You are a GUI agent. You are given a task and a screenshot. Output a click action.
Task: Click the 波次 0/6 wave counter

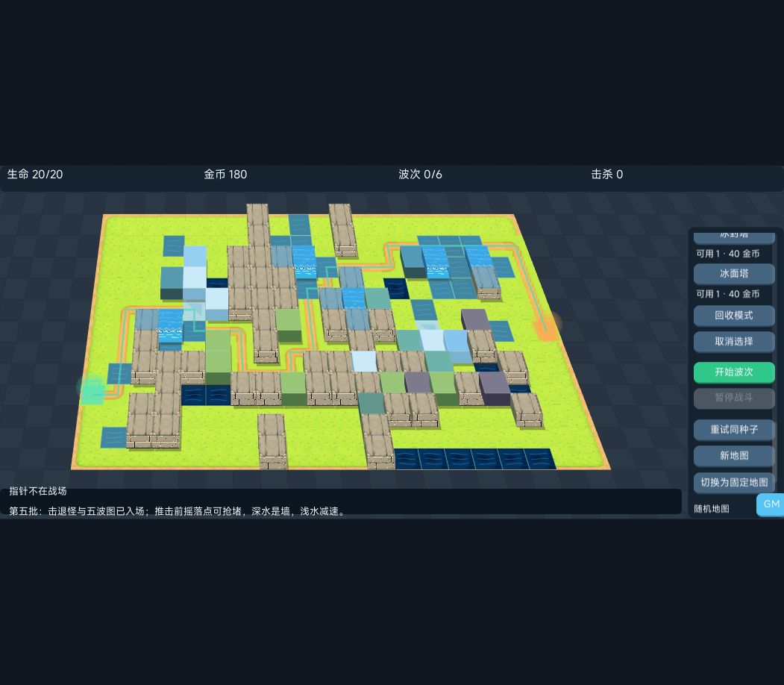coord(420,175)
